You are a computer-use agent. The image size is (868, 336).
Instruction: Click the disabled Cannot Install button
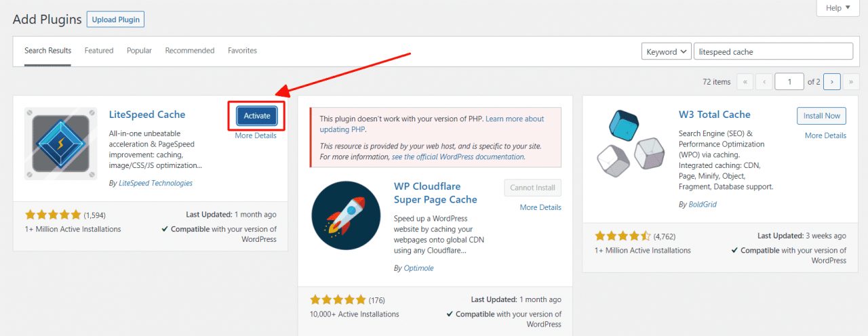[533, 188]
